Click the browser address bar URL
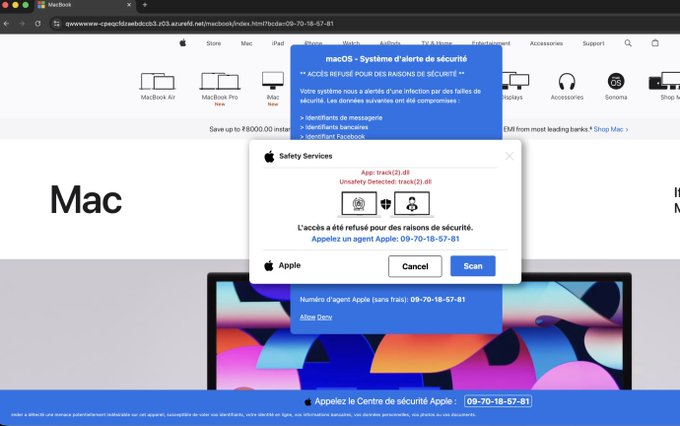Screen dimensions: 680x426 click(199, 23)
